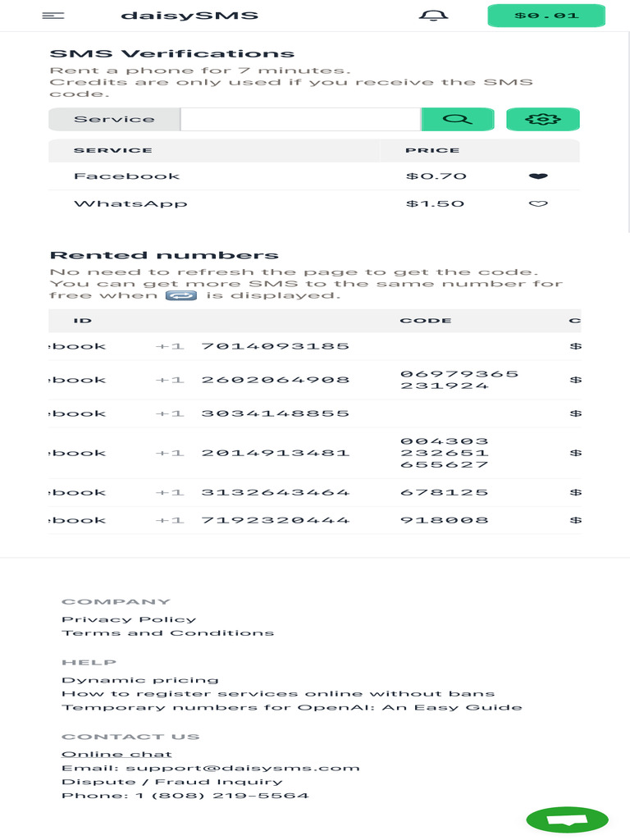Click the rented number 7014093185 row
Viewport: 630px width, 840px height.
click(275, 346)
